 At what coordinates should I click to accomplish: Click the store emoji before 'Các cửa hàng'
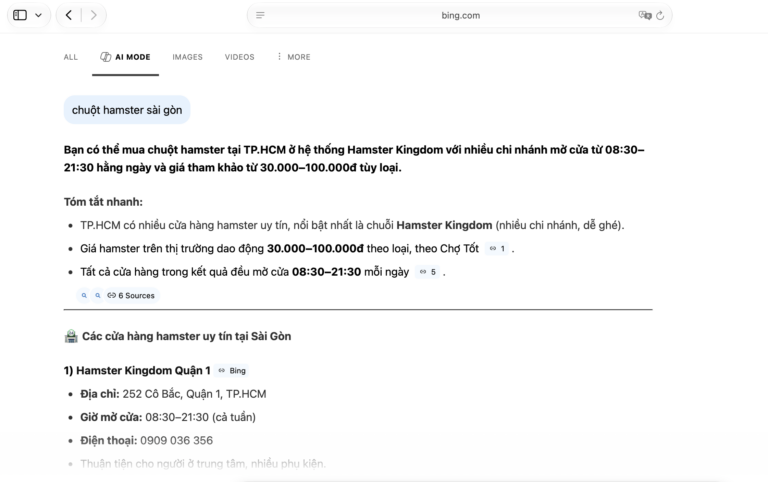(71, 336)
